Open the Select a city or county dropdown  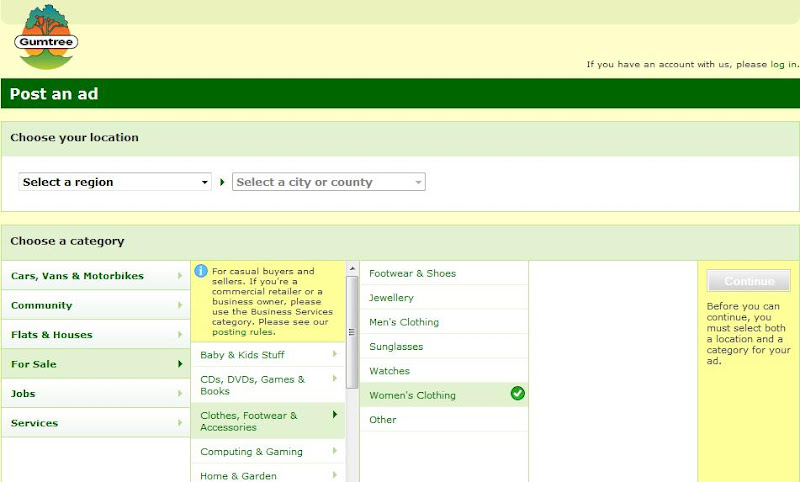point(329,182)
